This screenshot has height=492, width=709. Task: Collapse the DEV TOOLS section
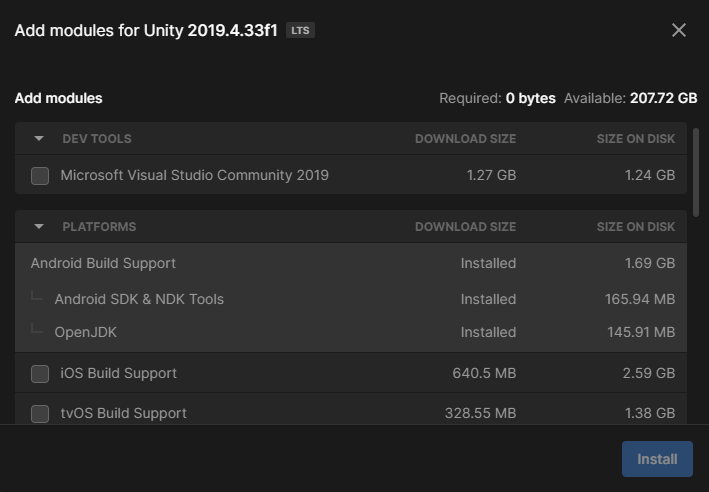click(x=39, y=138)
